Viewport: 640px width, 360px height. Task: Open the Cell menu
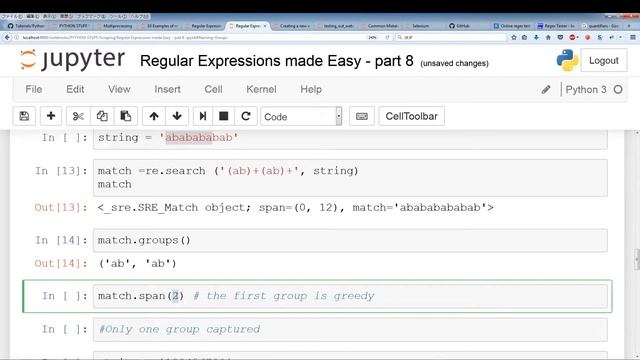213,89
